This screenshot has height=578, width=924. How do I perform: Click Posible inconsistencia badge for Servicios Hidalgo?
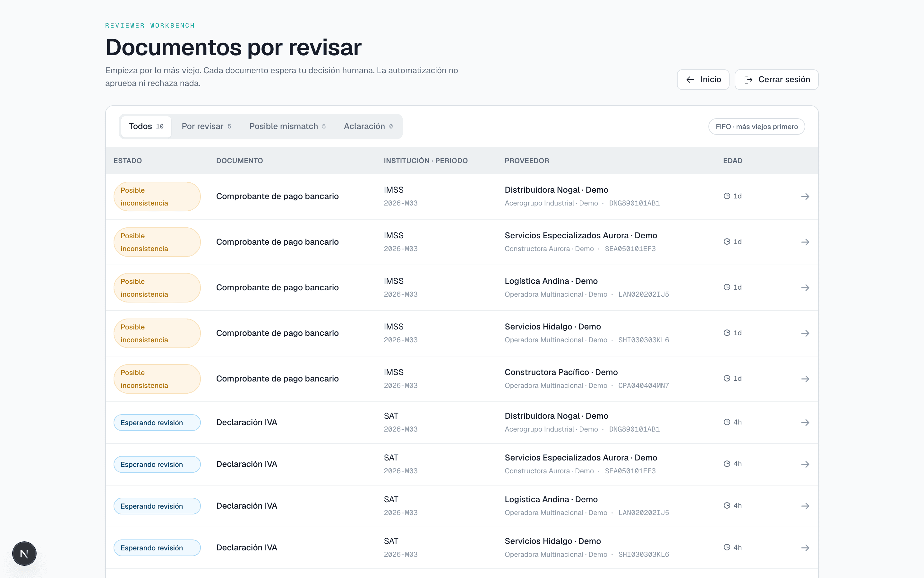[157, 333]
